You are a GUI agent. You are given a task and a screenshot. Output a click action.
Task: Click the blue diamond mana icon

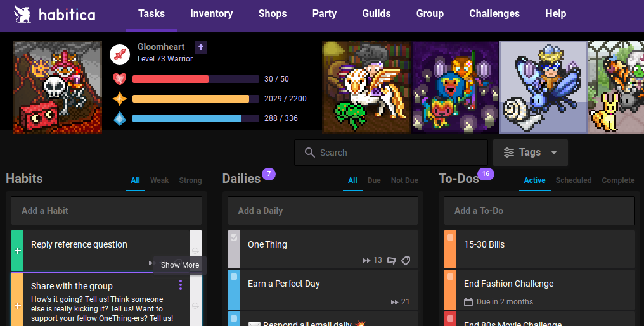coord(120,118)
